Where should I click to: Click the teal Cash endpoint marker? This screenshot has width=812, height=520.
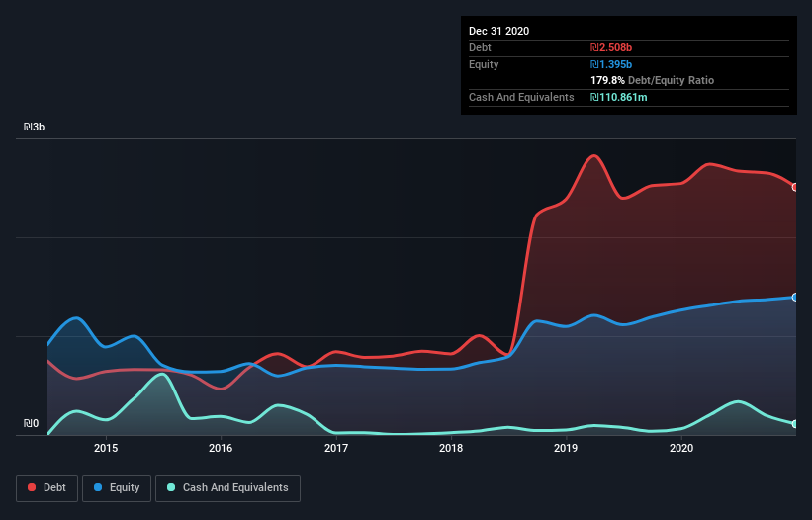coord(795,424)
